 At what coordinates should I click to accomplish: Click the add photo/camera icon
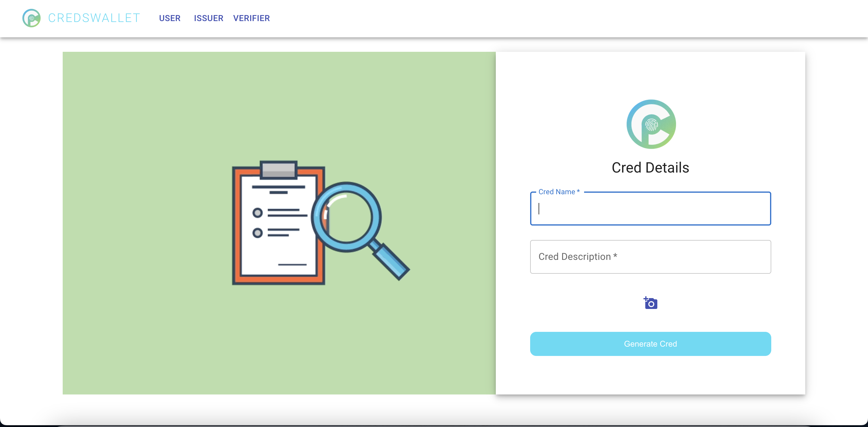650,303
